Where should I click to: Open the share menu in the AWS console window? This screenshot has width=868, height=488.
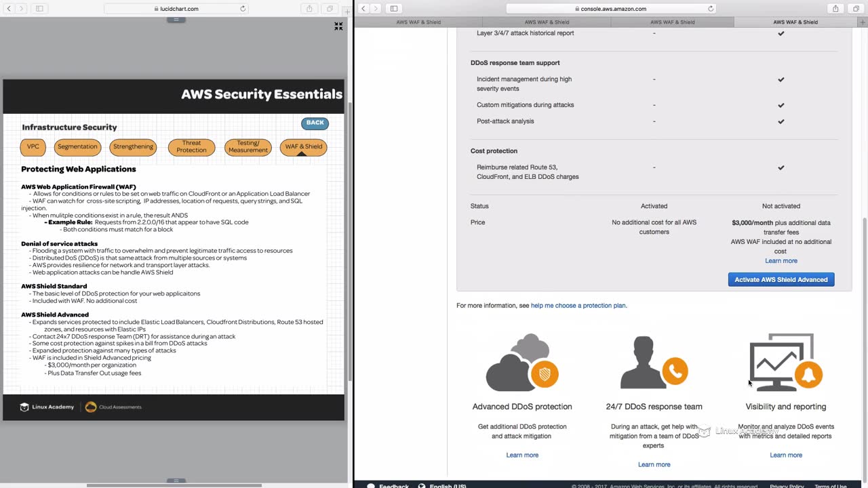pos(835,9)
